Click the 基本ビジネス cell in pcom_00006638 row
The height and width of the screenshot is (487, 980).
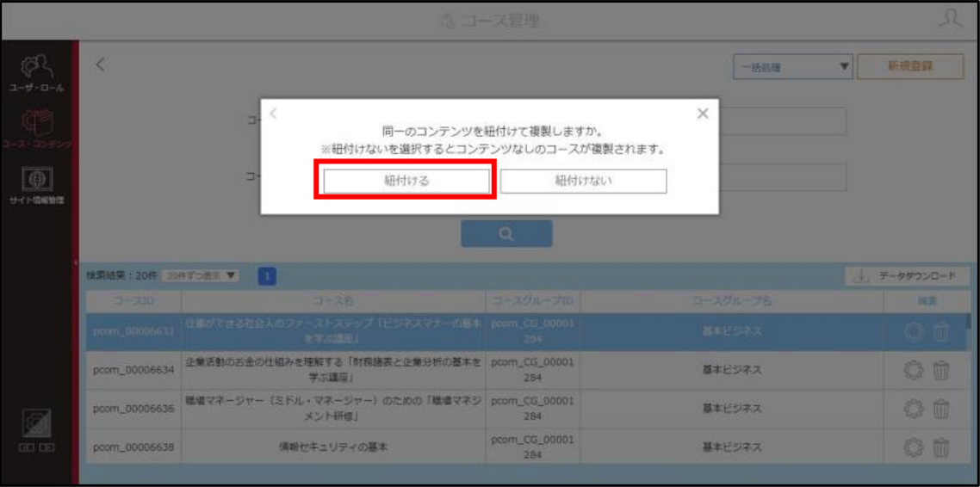pyautogui.click(x=732, y=447)
